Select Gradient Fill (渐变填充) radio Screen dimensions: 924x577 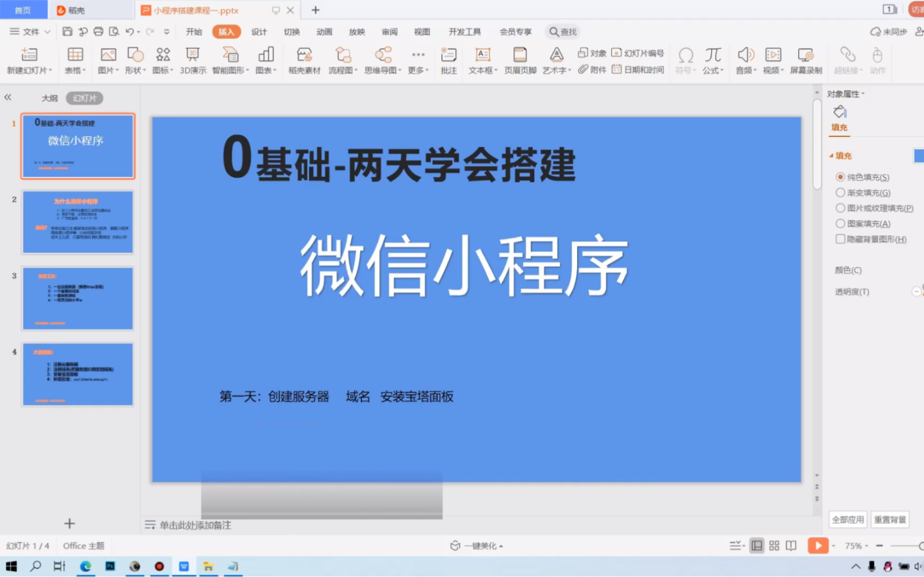point(840,193)
